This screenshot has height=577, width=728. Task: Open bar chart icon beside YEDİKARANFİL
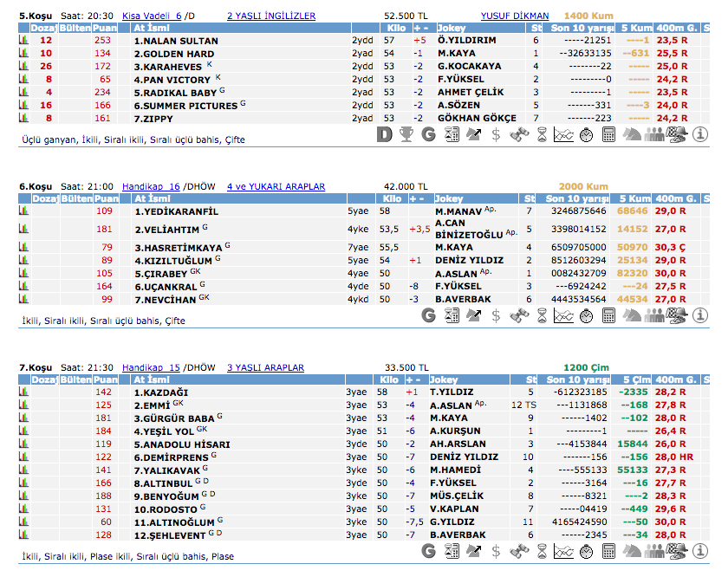23,211
